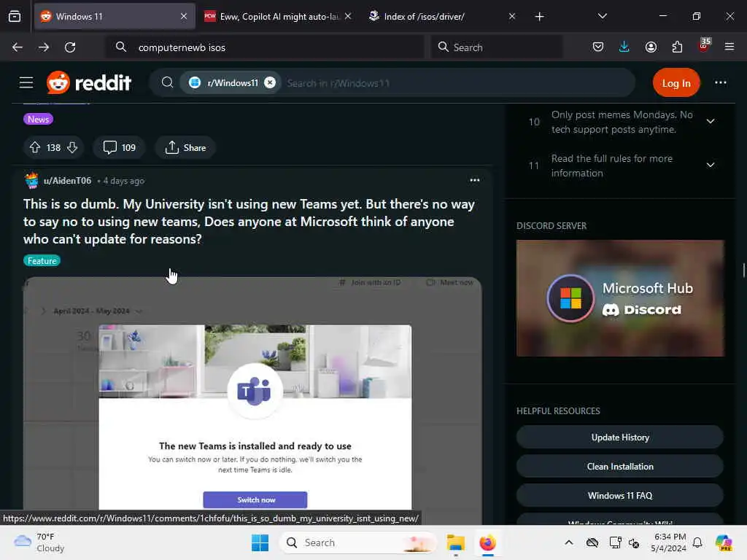Open the Clean Installation resource
The width and height of the screenshot is (747, 560).
point(620,466)
